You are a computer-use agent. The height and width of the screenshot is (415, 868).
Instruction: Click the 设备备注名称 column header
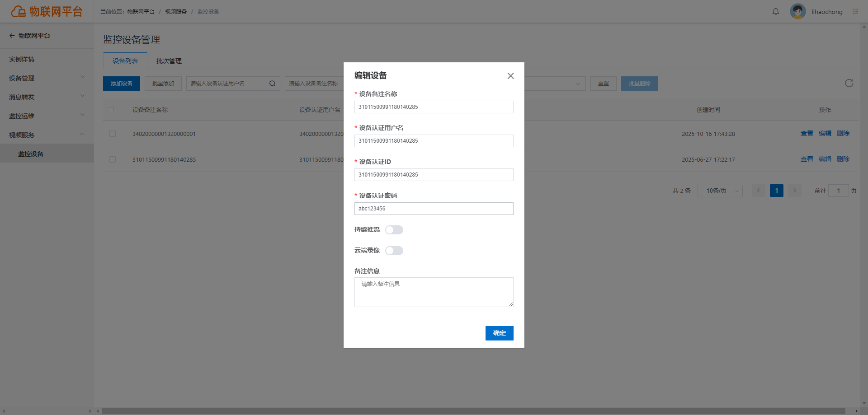click(150, 110)
